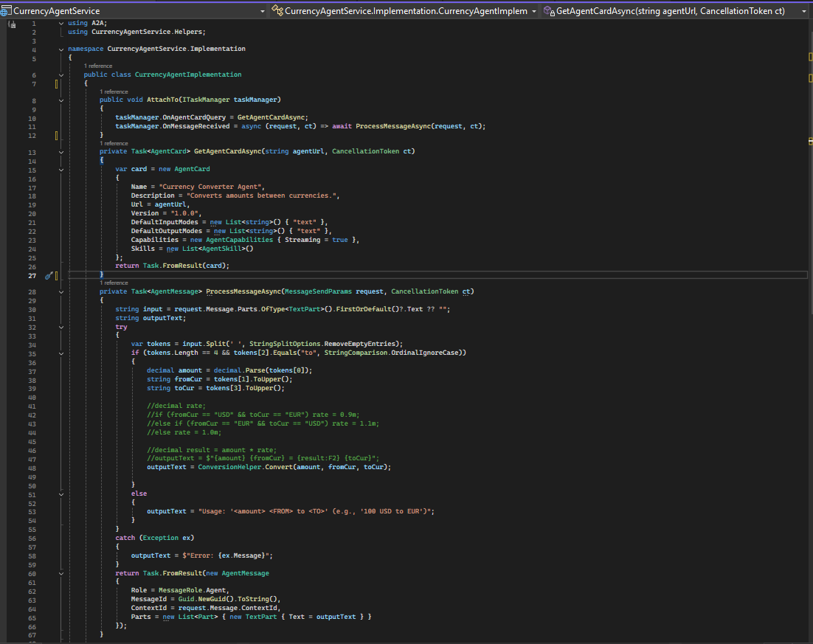
Task: Open the CurrencyAgentService project dropdown arrow
Action: tap(263, 11)
